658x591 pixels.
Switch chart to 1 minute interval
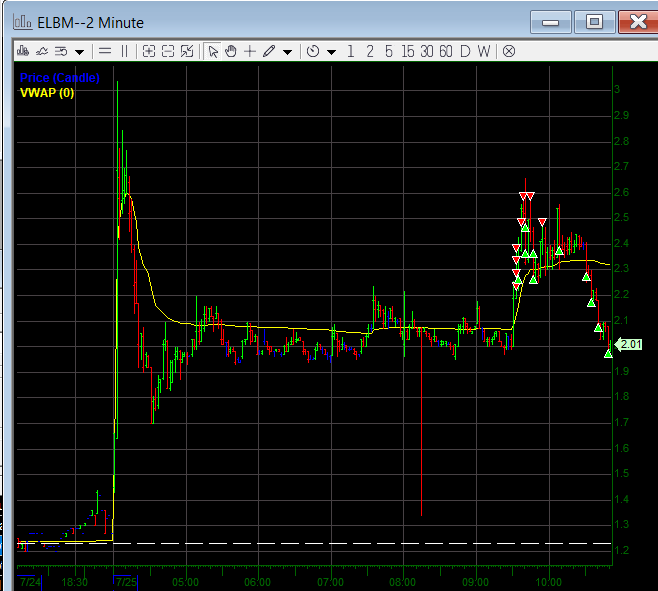(x=351, y=51)
